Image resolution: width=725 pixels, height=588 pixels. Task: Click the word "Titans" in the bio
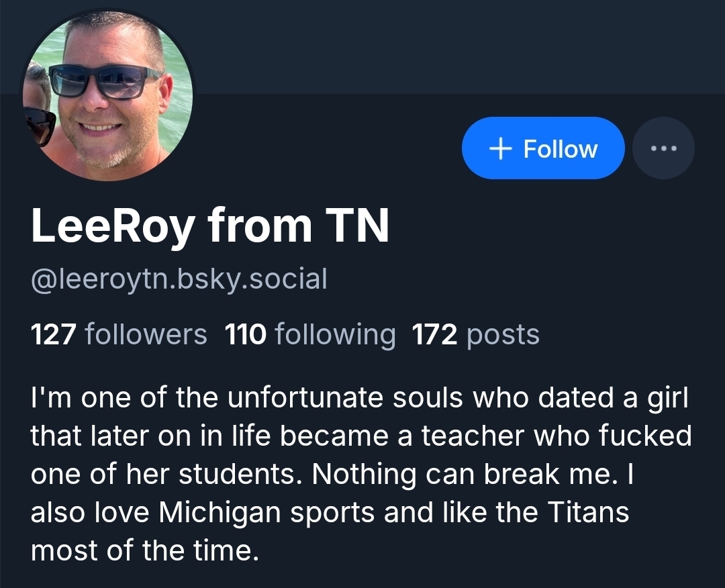pos(589,513)
